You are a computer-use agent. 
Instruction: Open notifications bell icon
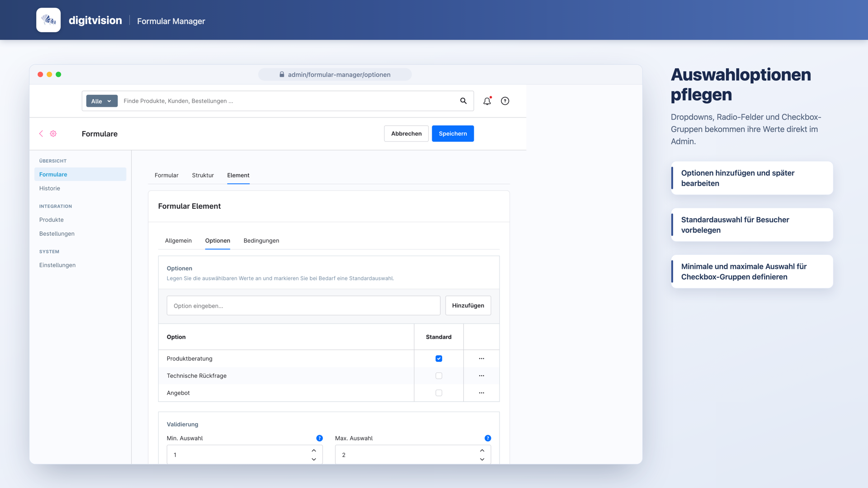pyautogui.click(x=487, y=101)
